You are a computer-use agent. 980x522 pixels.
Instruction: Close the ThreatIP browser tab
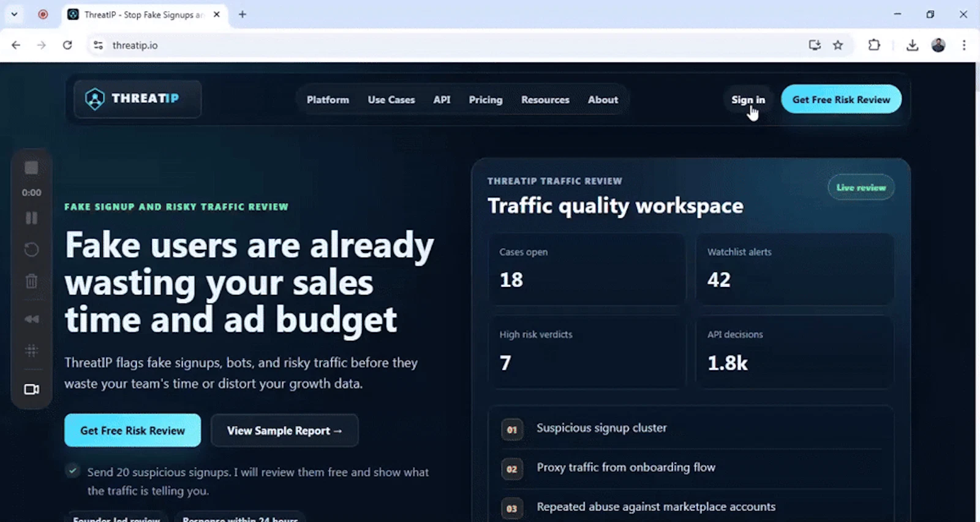pos(217,14)
